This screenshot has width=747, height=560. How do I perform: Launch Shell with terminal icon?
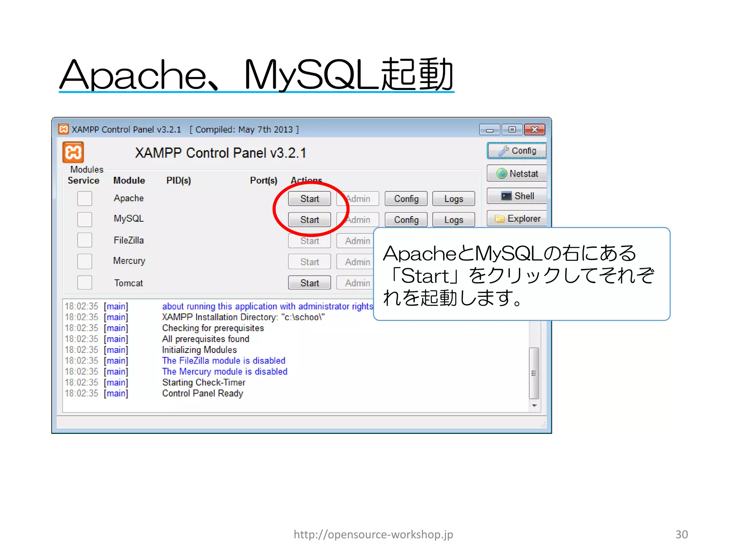517,196
